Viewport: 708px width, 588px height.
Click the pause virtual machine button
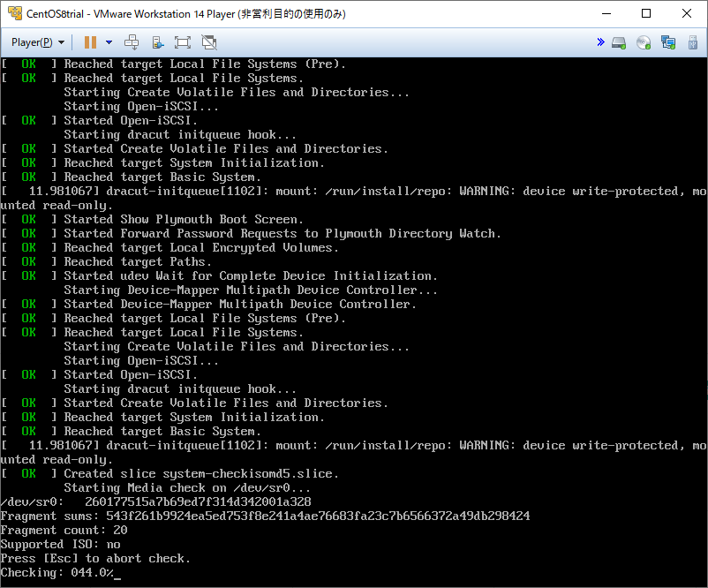coord(90,42)
